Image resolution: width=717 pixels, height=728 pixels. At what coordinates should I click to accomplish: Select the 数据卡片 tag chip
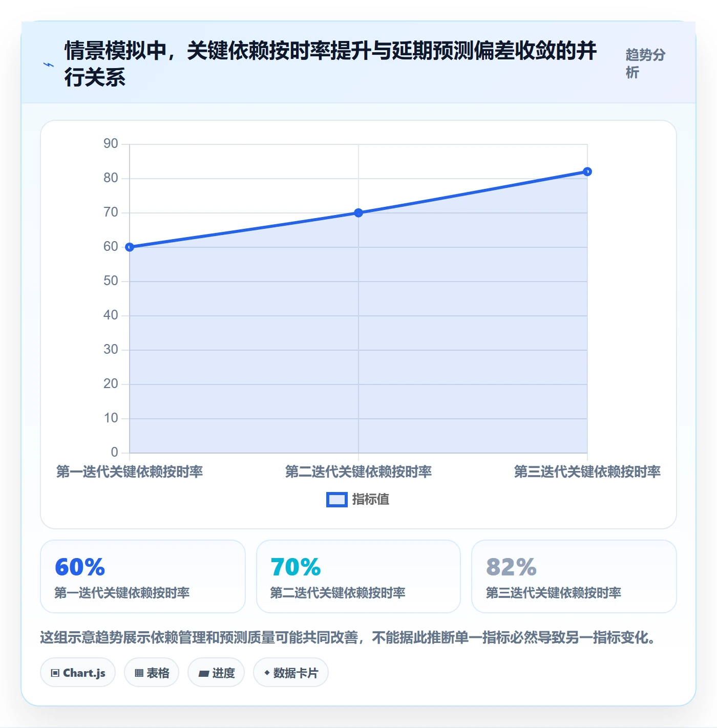point(291,673)
